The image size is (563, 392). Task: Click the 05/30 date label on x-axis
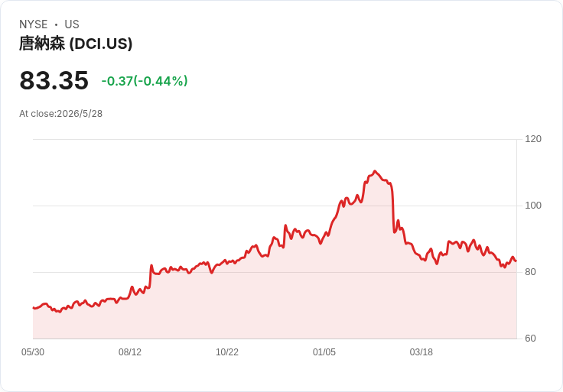point(33,352)
